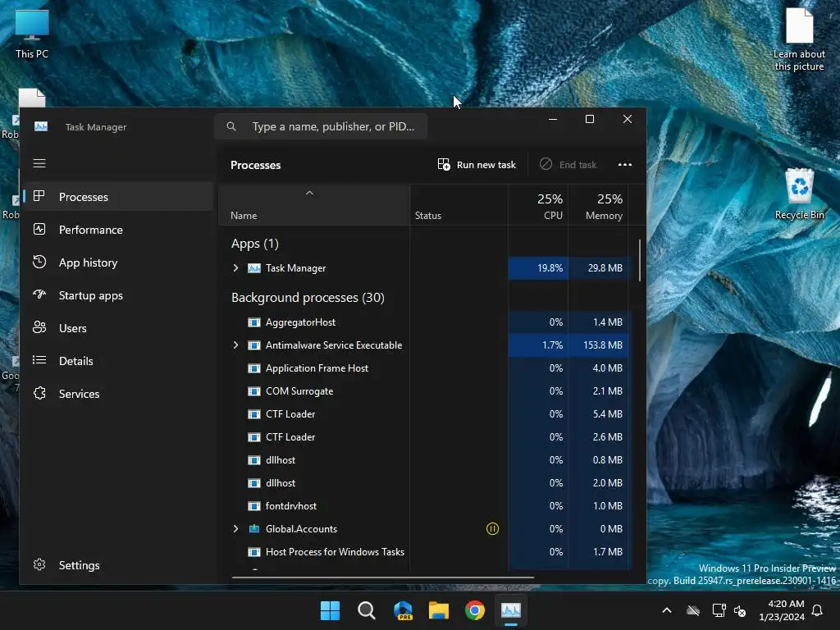Show hidden icons tray chevron
This screenshot has height=630, width=840.
tap(666, 610)
